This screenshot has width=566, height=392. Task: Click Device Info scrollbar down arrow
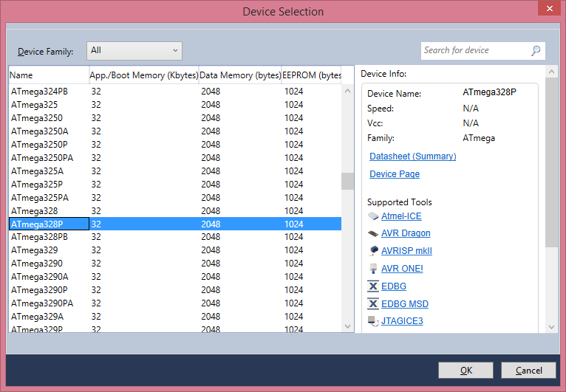pos(551,327)
